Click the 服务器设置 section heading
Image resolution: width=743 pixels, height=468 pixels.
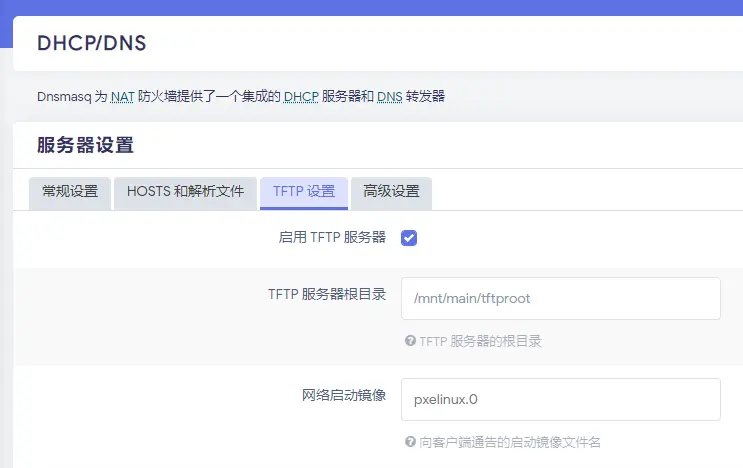coord(85,146)
